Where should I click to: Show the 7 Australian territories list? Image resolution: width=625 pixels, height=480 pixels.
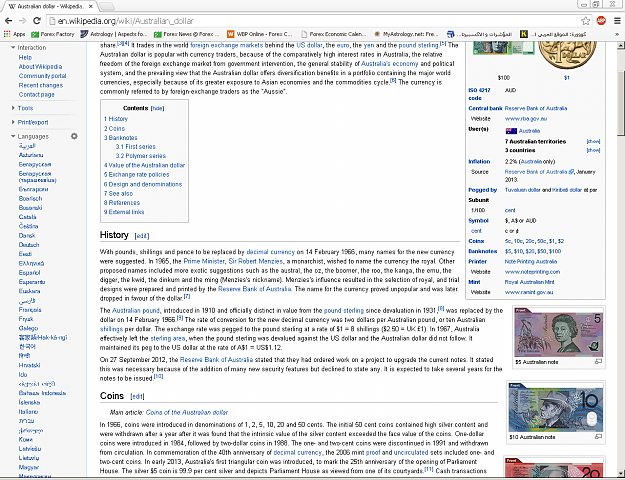[593, 142]
